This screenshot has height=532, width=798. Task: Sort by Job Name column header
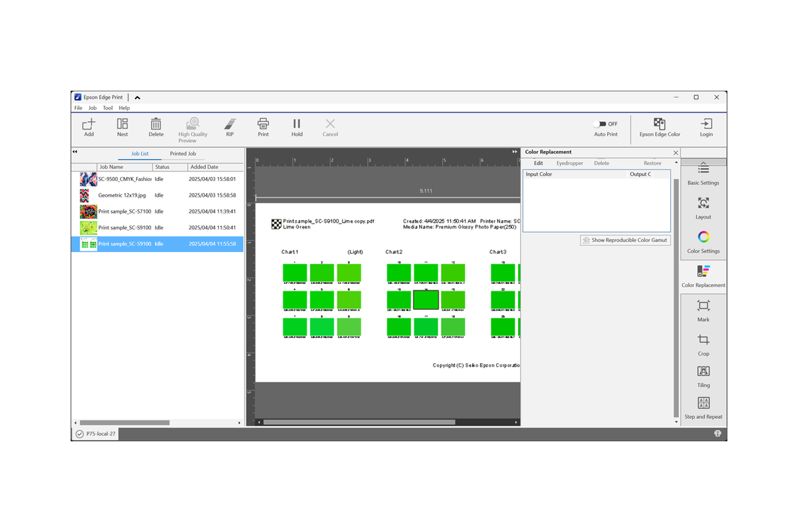point(125,167)
